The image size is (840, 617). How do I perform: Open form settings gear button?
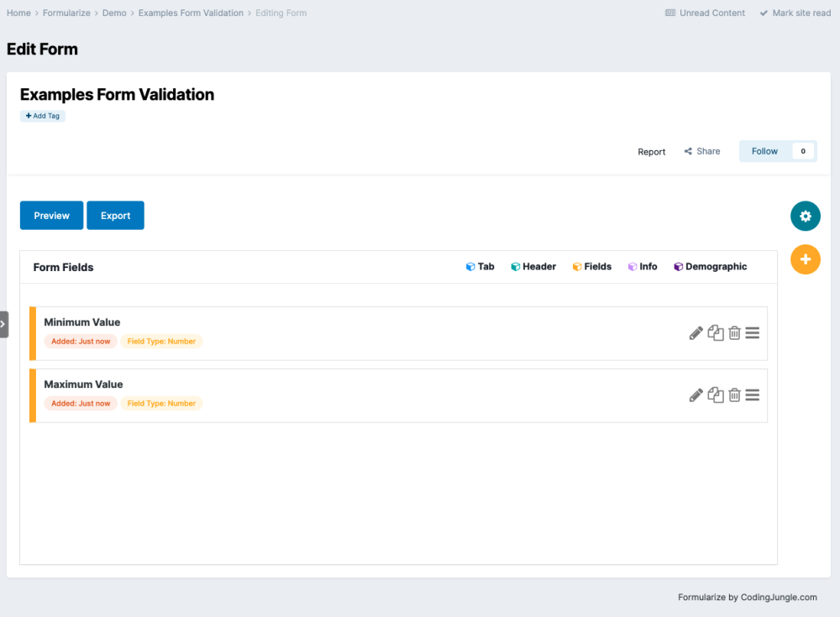805,217
